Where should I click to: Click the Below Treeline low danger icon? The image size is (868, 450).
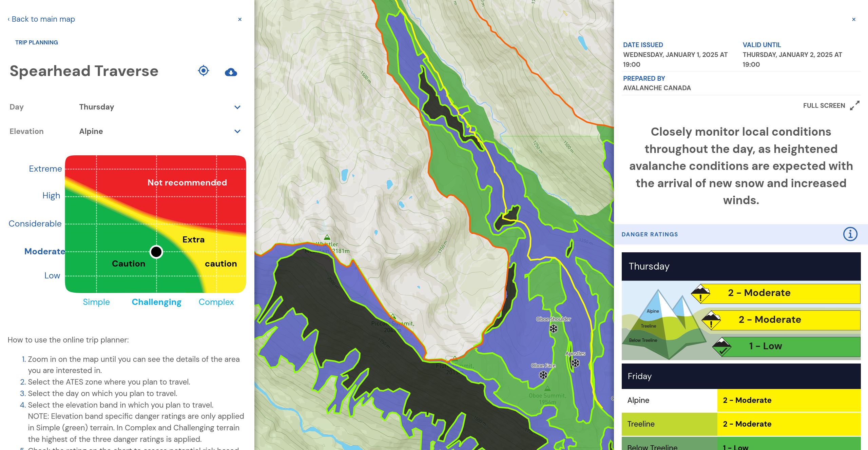(722, 347)
